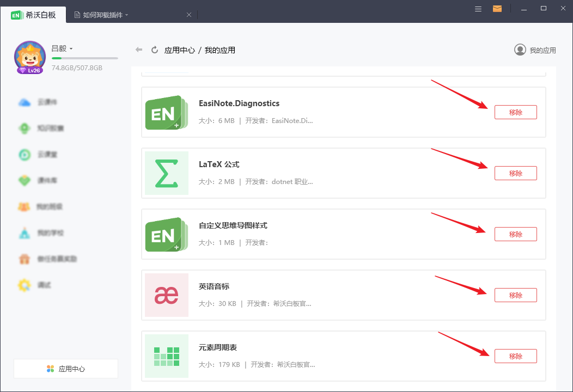Remove the 元素周期表 app
The image size is (573, 392).
pos(516,356)
